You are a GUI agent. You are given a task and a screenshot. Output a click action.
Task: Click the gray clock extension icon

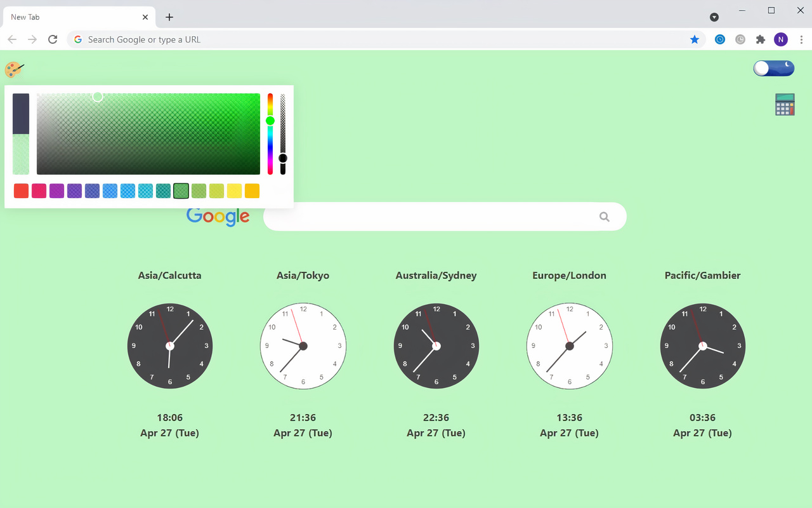click(x=740, y=39)
